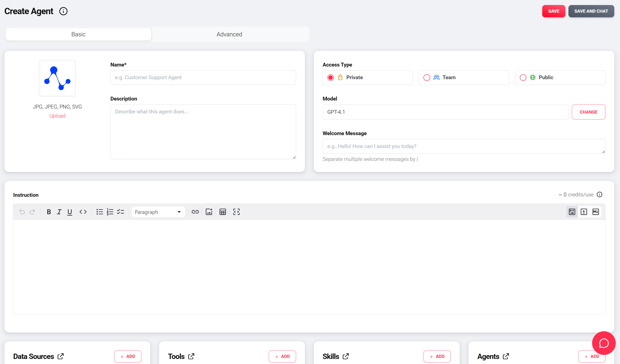Choose Public access type radio
Screen dimensions: 620x364
tap(523, 78)
